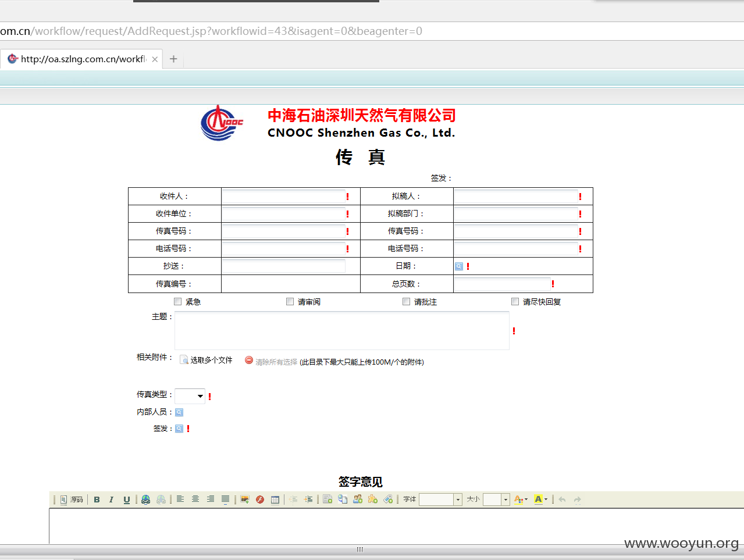Click inside the 签字意见 editor text area
The image size is (744, 560).
pos(396,526)
